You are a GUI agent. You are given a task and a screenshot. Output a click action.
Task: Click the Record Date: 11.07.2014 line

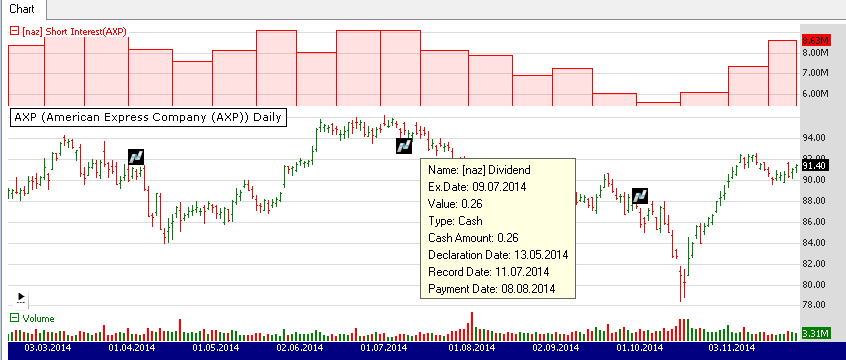[488, 271]
